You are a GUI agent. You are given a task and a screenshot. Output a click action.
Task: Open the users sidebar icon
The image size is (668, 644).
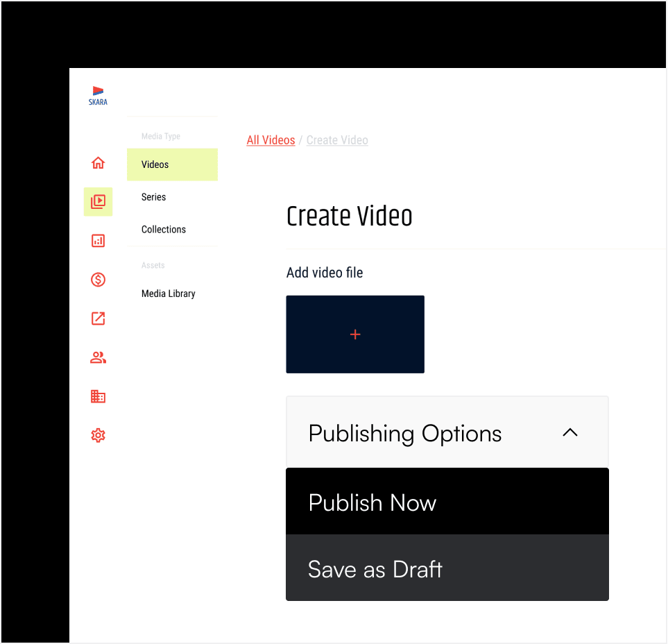coord(98,357)
